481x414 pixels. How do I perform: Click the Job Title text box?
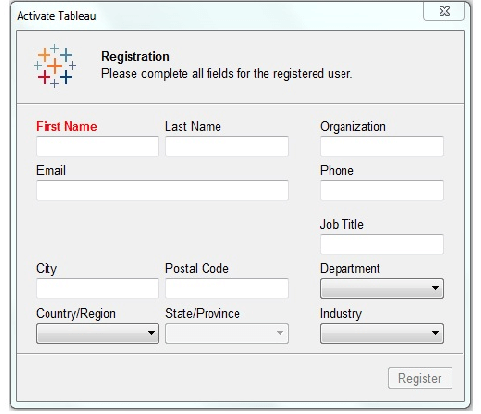click(382, 244)
